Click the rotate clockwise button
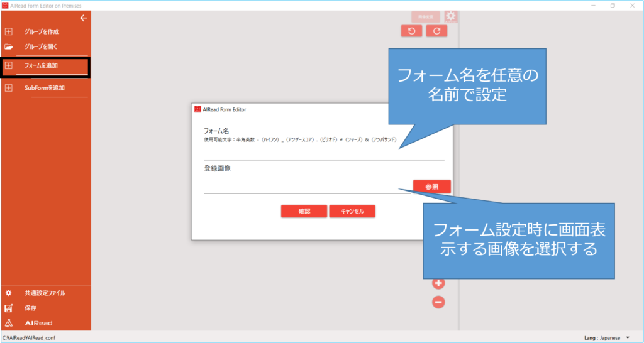This screenshot has height=343, width=644. [x=436, y=31]
